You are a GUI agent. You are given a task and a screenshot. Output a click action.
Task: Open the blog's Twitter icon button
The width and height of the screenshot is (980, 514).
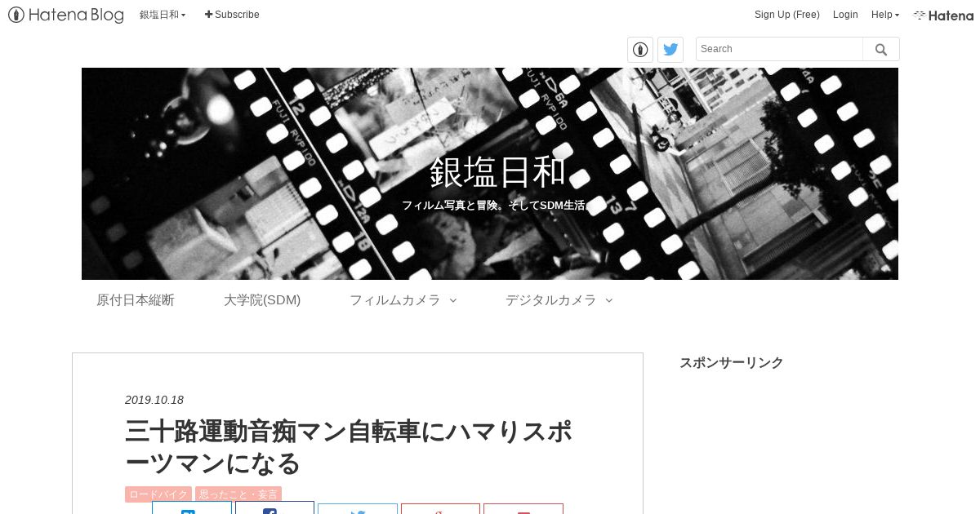670,49
